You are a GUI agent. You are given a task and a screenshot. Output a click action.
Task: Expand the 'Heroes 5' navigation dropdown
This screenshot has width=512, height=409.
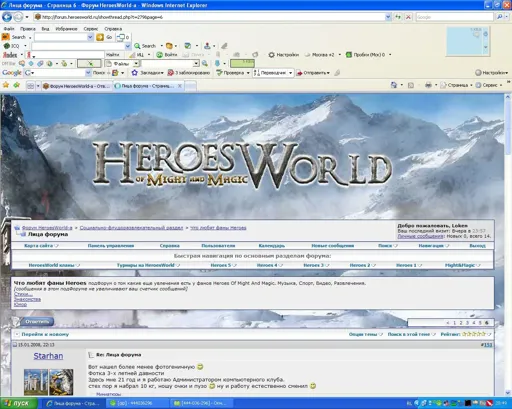(x=234, y=265)
